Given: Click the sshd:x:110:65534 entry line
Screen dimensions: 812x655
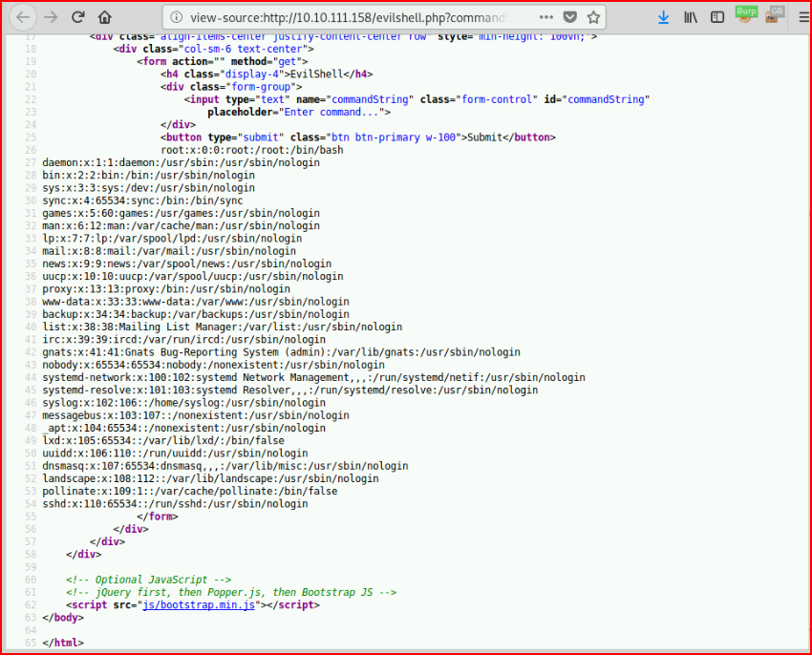Looking at the screenshot, I should pos(175,504).
